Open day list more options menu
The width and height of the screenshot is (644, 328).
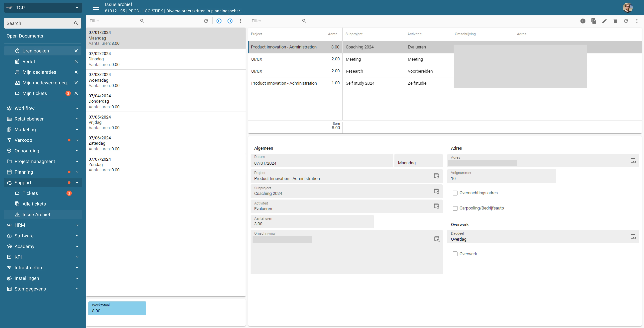point(240,21)
